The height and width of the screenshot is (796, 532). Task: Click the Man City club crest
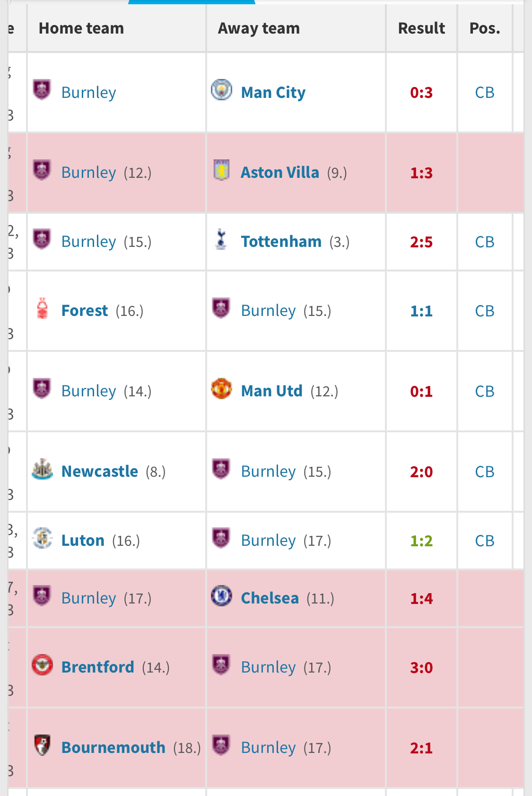tap(221, 90)
